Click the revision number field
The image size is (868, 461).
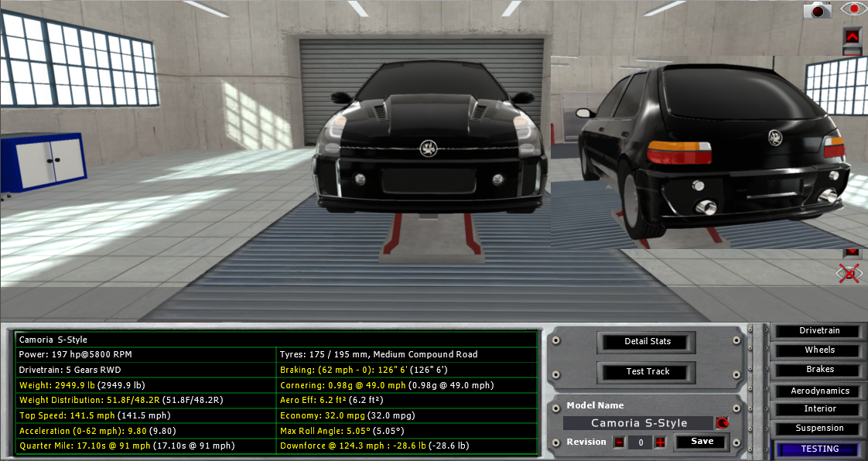point(639,442)
